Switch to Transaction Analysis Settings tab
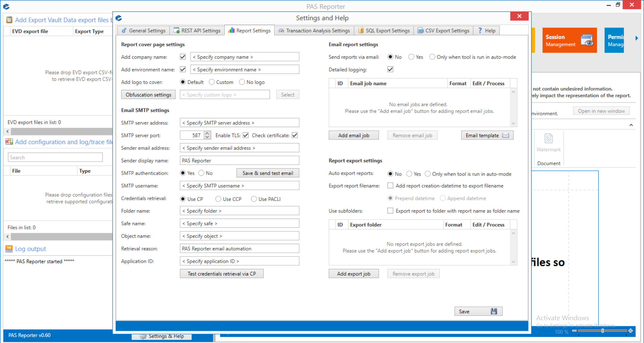This screenshot has width=644, height=343. (314, 31)
